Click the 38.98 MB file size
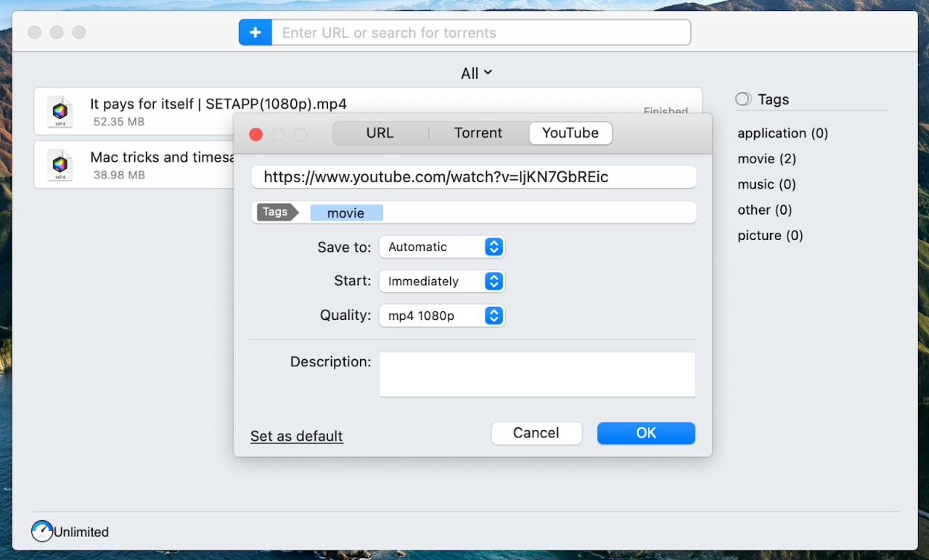 [119, 175]
